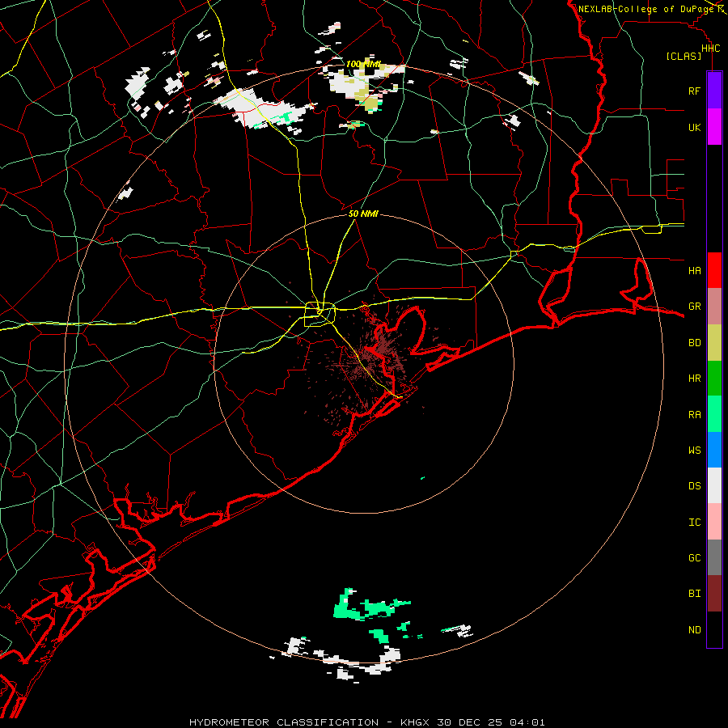Select the dusty pink GR legend swatch
This screenshot has width=728, height=728.
(x=714, y=307)
